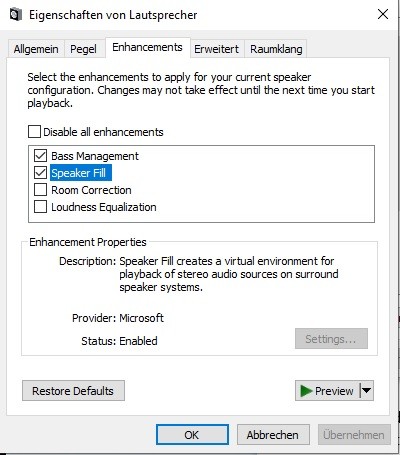This screenshot has width=400, height=455.
Task: Enable the Room Correction checkbox
Action: coord(40,190)
